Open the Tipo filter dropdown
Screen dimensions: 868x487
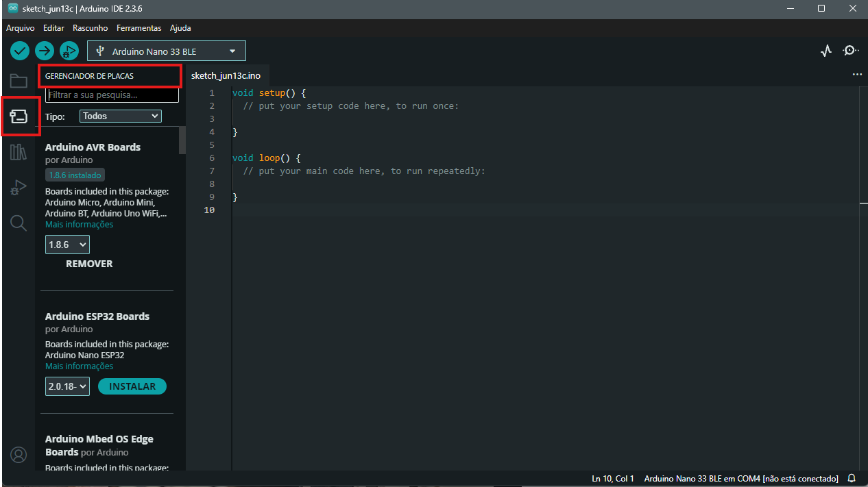coord(121,116)
